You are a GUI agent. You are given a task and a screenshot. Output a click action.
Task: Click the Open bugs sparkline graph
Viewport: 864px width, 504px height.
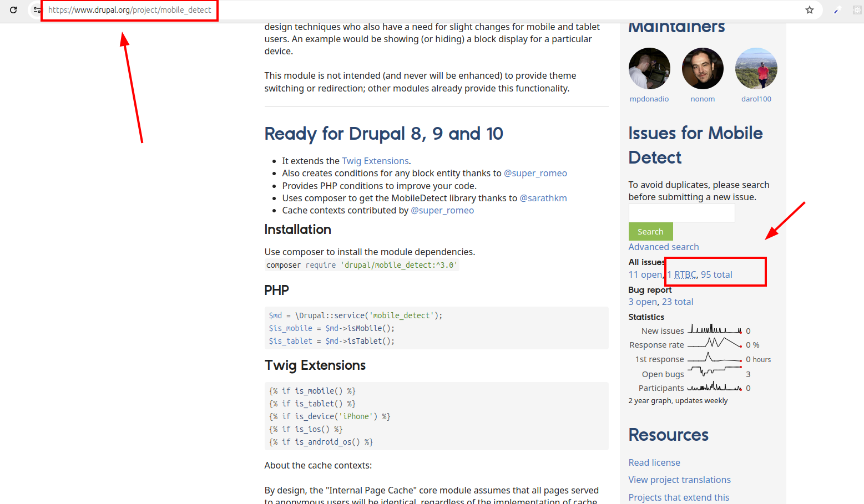coord(715,370)
